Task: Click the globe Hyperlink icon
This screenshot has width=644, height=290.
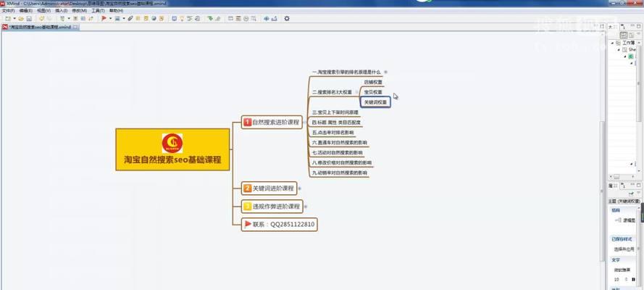Action: pyautogui.click(x=154, y=18)
